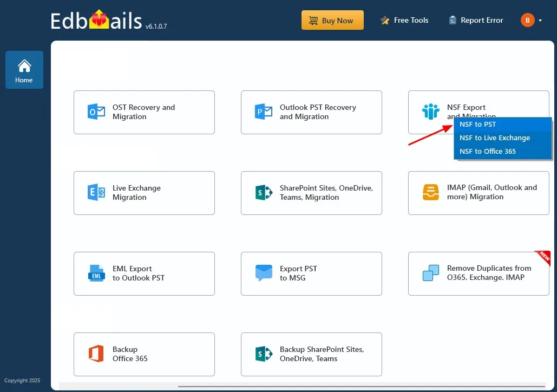
Task: Click the OST Recovery Outlook icon
Action: (x=96, y=112)
